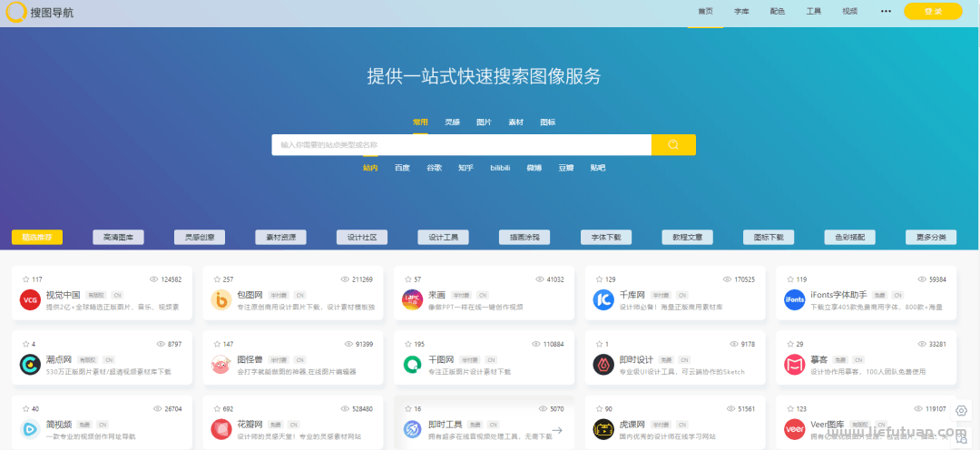The height and width of the screenshot is (450, 980).
Task: Click the 即时工具 logo icon
Action: [x=413, y=429]
